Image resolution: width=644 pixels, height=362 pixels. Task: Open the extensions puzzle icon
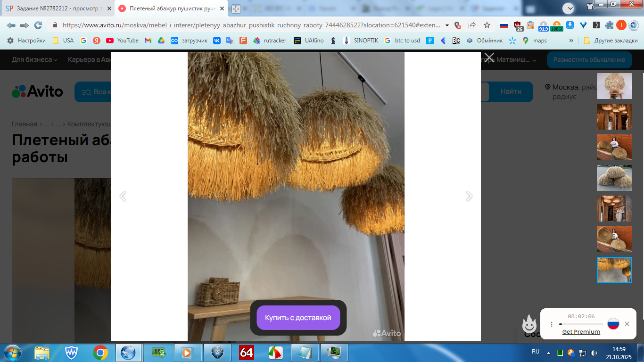tap(610, 25)
